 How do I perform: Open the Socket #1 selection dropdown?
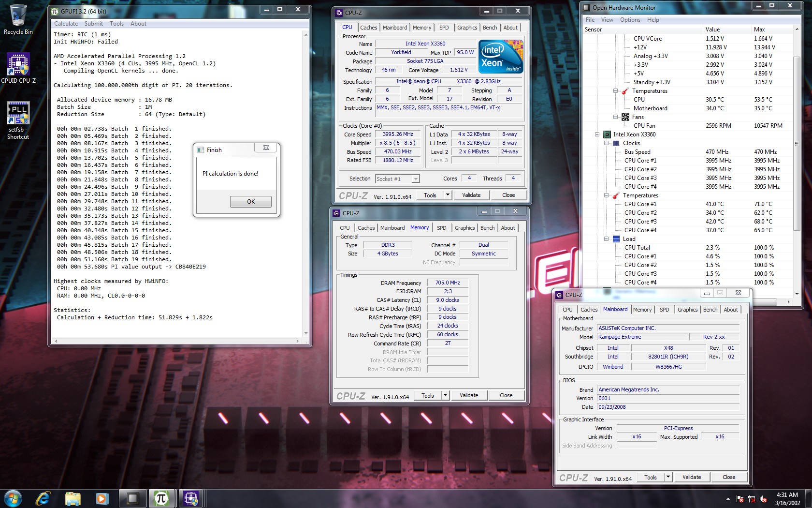click(415, 179)
